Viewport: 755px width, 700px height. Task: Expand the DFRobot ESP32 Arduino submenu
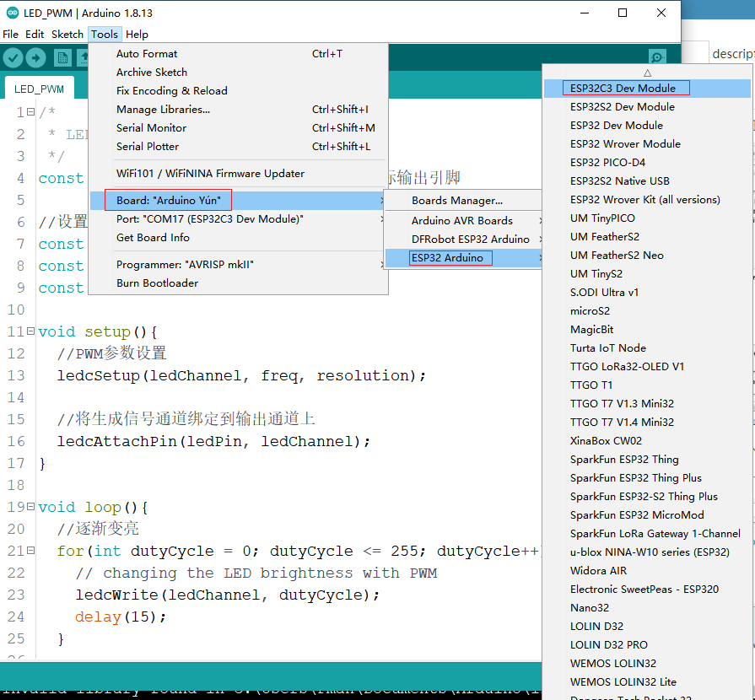pos(463,240)
